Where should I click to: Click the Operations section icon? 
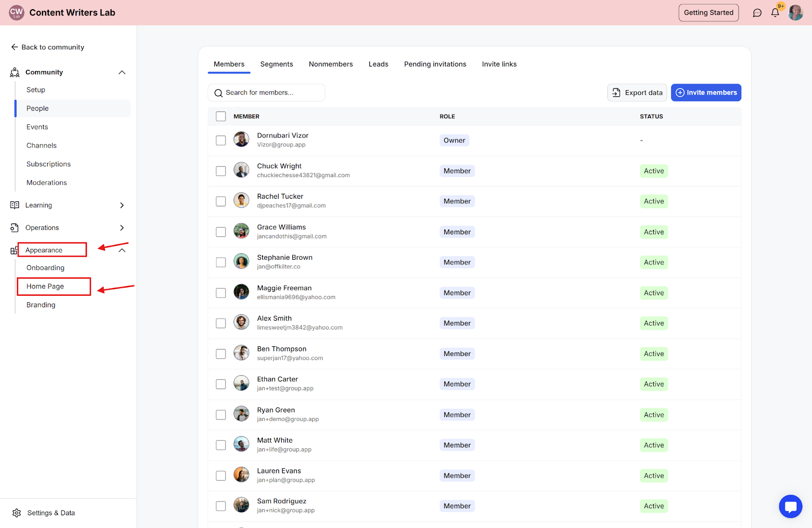point(15,228)
